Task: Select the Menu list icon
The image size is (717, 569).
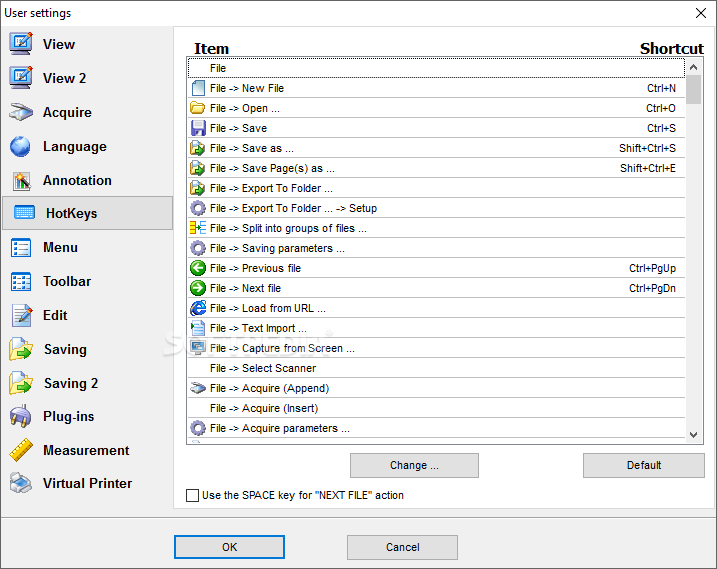Action: click(21, 247)
